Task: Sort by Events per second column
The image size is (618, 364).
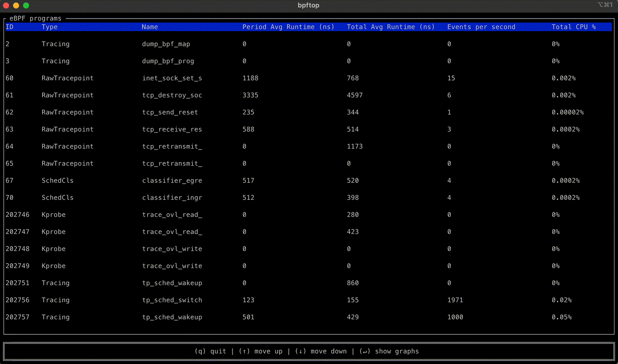Action: point(481,27)
